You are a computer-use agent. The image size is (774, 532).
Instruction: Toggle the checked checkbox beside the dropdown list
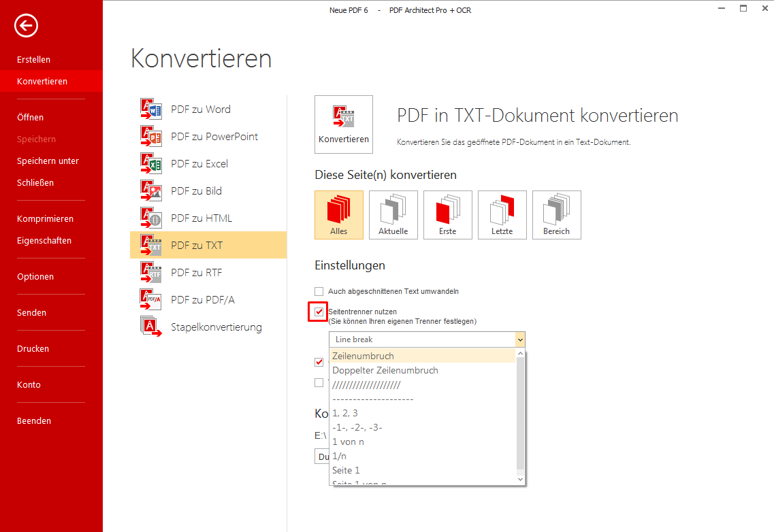coord(319,362)
